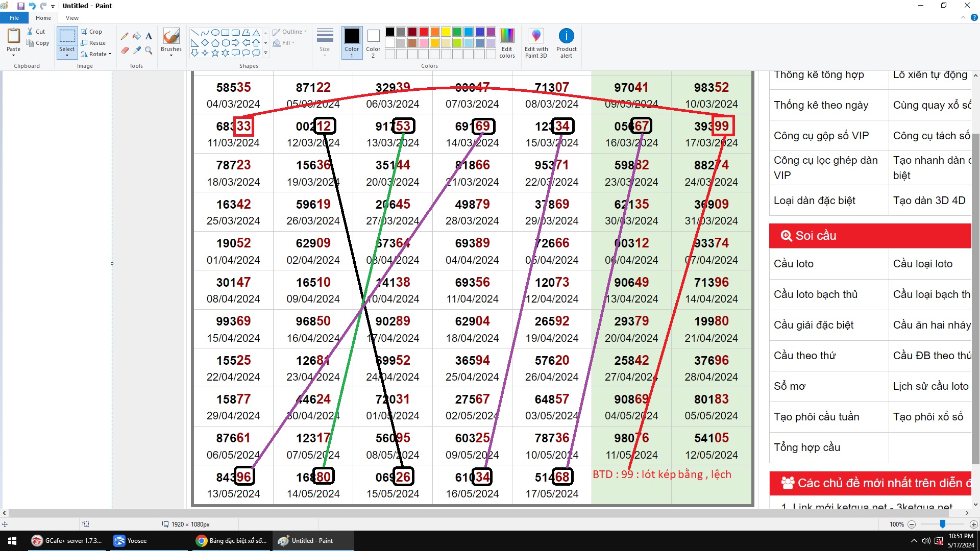Expand the Select dropdown arrow

tap(67, 55)
